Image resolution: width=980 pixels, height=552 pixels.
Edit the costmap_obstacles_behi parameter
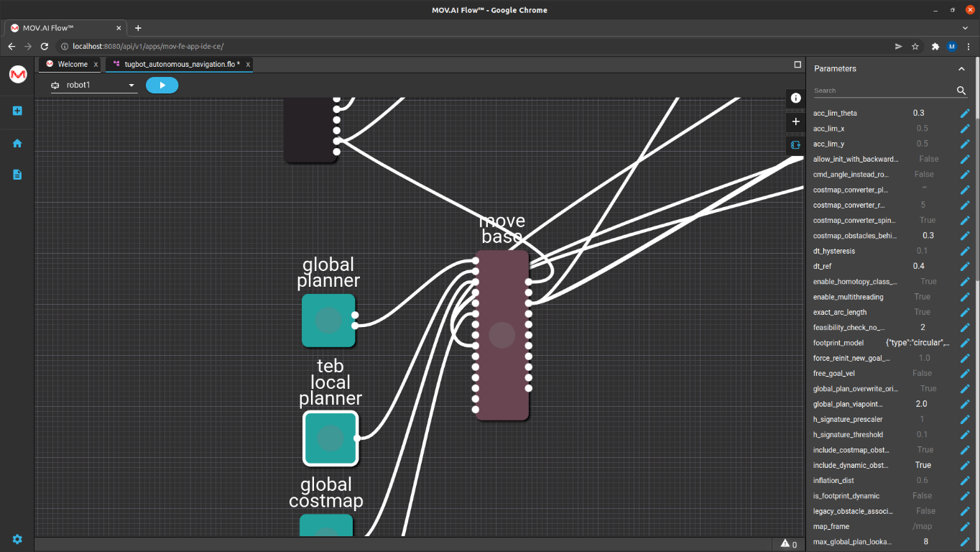965,236
